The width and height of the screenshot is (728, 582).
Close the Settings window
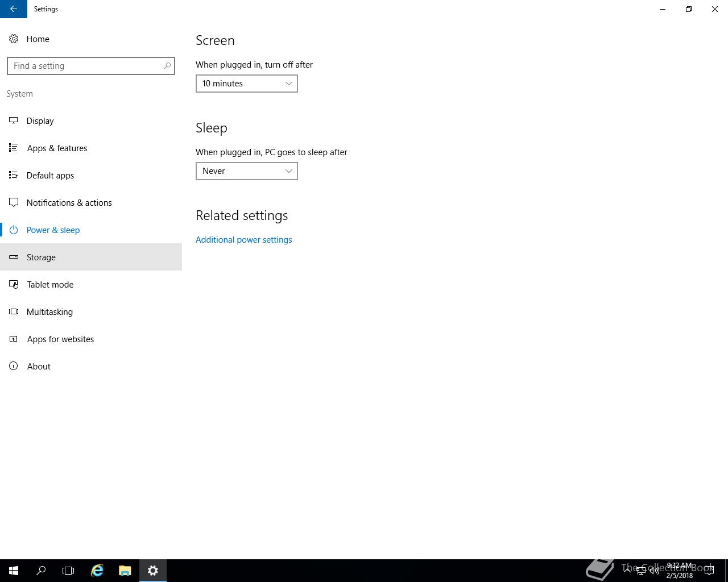pyautogui.click(x=715, y=9)
